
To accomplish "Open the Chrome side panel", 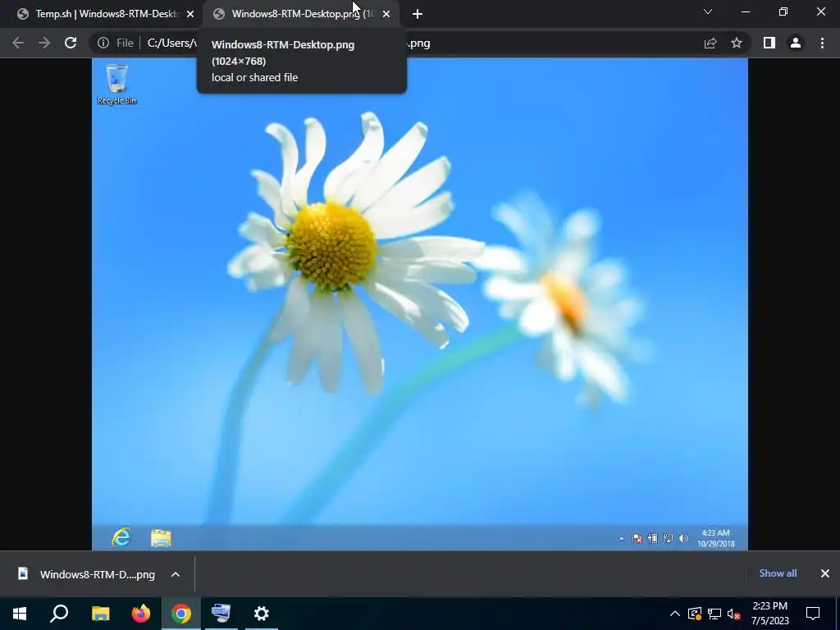I will (769, 43).
